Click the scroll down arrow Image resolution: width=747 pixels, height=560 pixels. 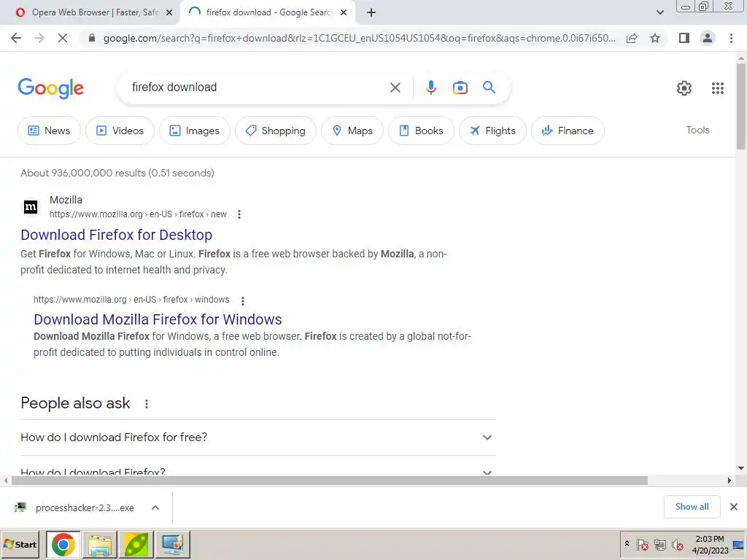[x=741, y=468]
